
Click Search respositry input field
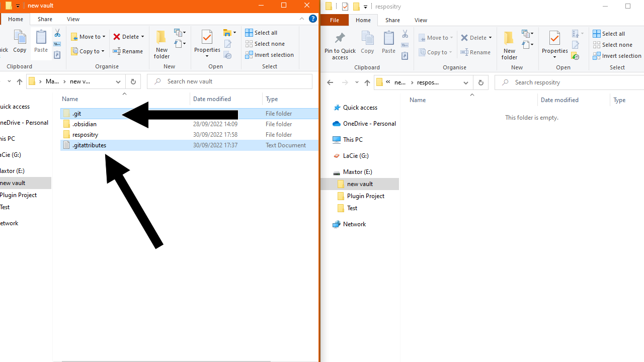(570, 82)
